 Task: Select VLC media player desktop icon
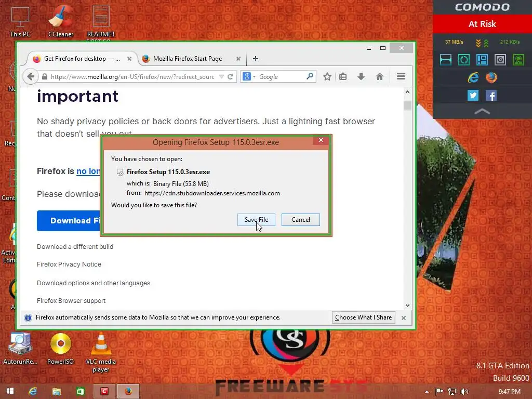click(101, 353)
